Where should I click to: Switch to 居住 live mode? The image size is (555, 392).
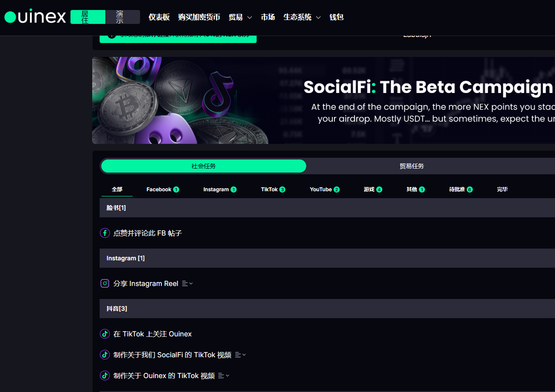click(x=88, y=17)
